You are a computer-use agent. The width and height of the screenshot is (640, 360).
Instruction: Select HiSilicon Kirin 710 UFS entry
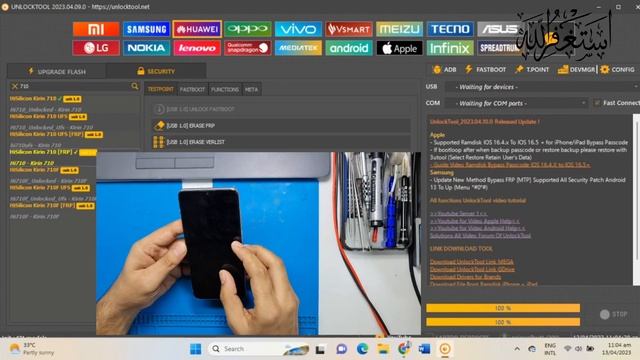48,116
